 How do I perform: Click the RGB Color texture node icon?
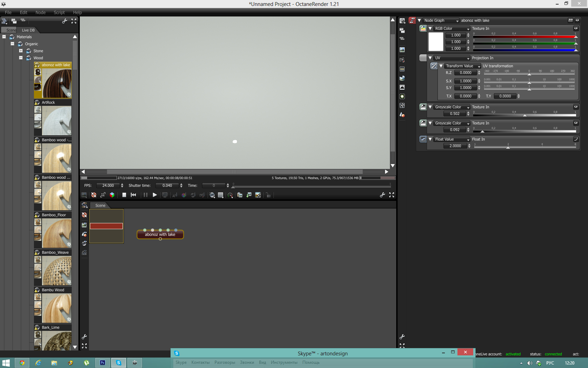point(423,28)
